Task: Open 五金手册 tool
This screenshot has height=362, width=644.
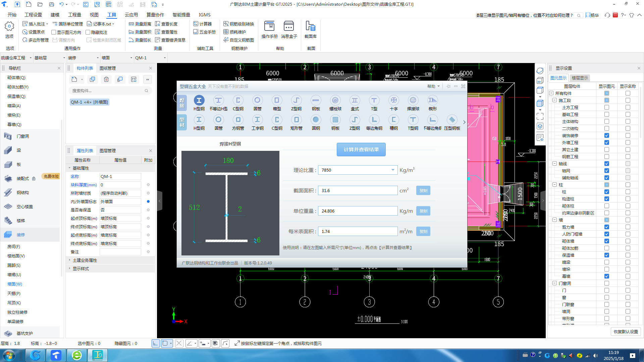Action: click(x=205, y=32)
